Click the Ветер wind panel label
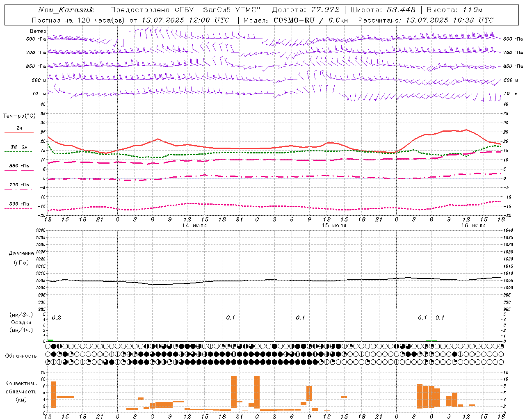 [38, 31]
